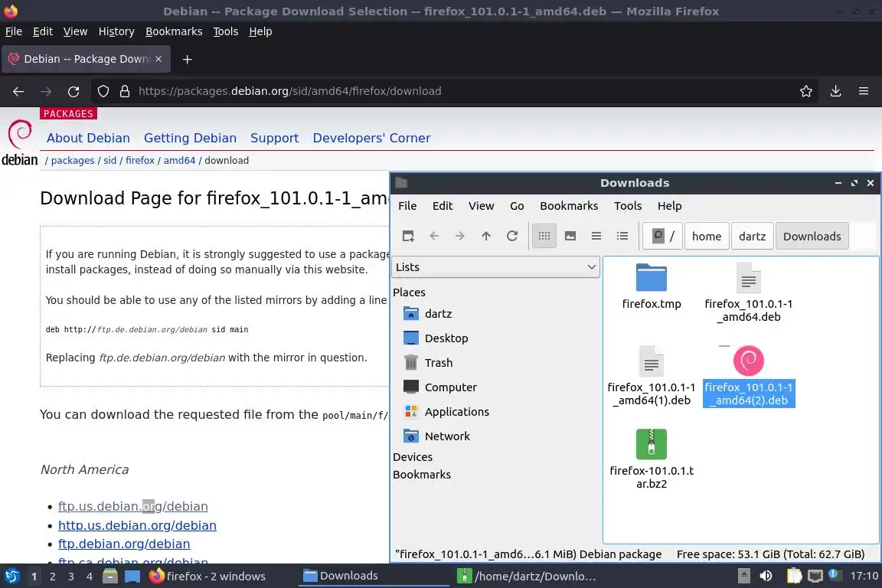Click the taskbar show desktop icon
This screenshot has height=588, width=882.
point(132,577)
